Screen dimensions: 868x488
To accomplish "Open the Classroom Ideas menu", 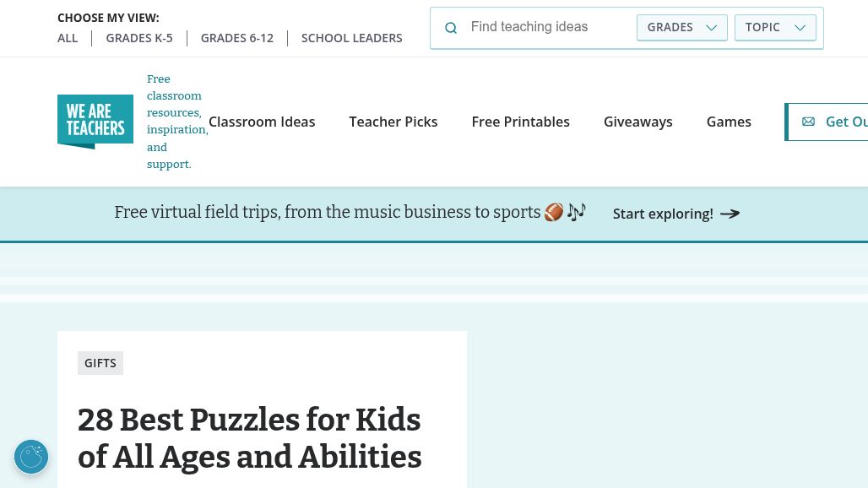I will [262, 122].
